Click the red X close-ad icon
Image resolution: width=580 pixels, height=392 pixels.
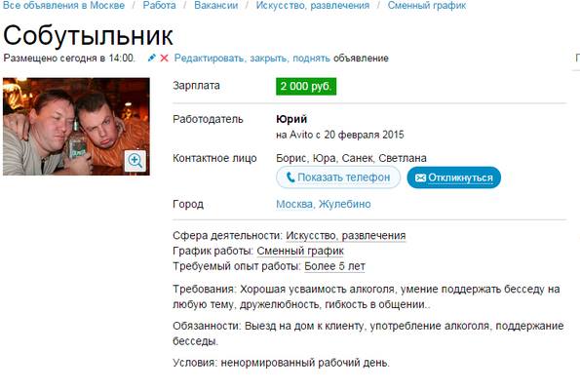164,59
